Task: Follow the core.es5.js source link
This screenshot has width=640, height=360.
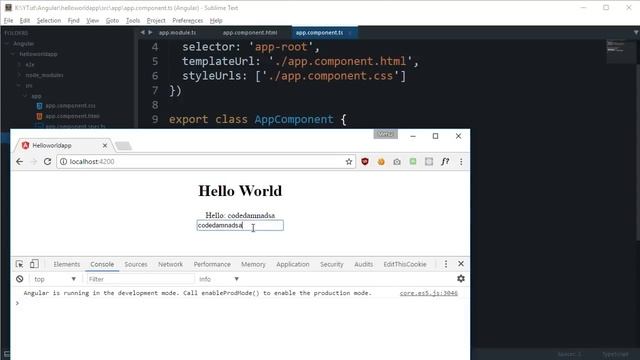Action: click(429, 293)
